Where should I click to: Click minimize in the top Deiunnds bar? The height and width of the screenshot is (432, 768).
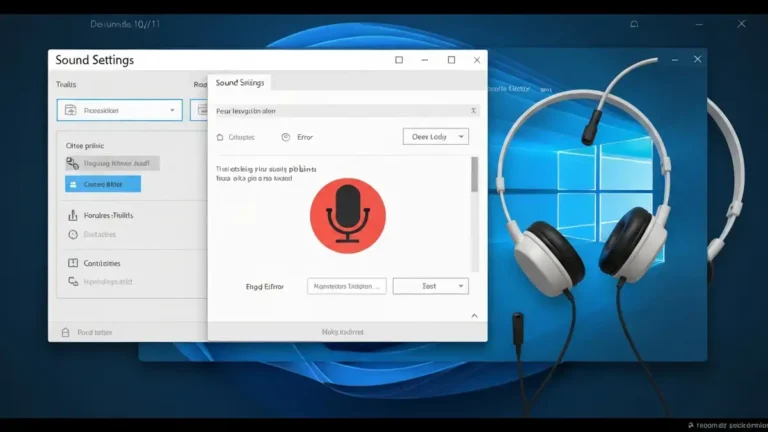[x=699, y=24]
